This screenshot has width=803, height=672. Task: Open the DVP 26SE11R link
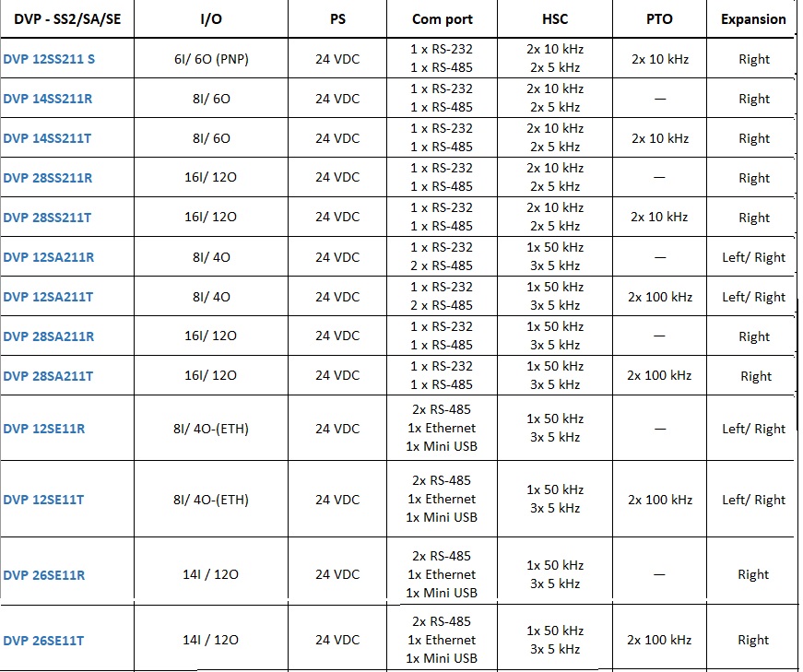44,575
